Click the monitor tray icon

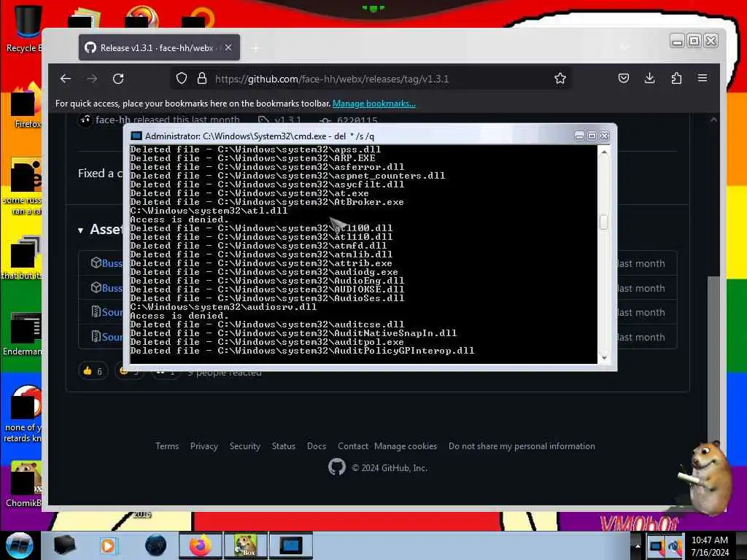(x=657, y=546)
